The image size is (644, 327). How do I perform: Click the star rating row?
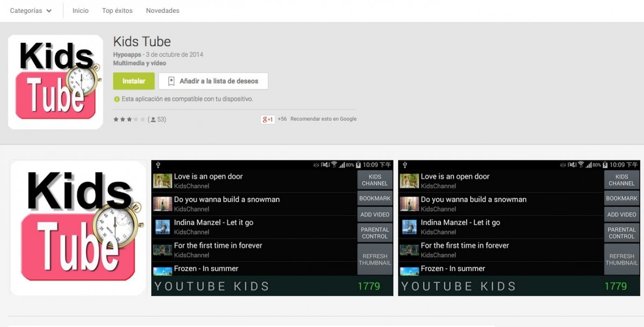129,120
